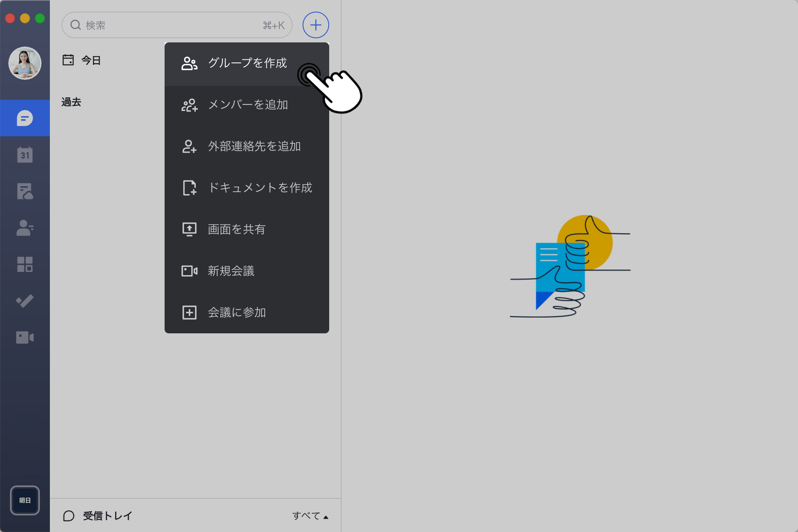Open 受信トレイ at the bottom
The width and height of the screenshot is (798, 532).
(107, 516)
